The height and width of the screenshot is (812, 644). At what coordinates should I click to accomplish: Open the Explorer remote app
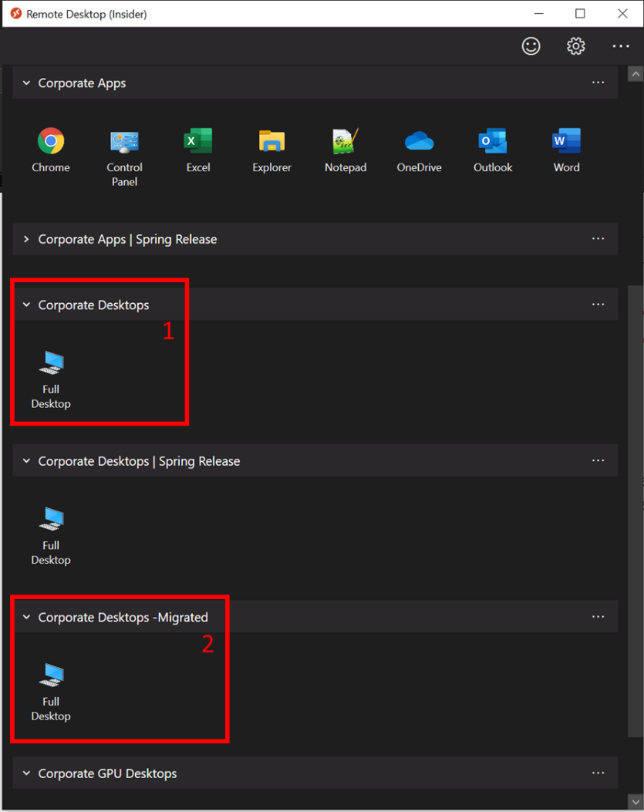(x=271, y=150)
